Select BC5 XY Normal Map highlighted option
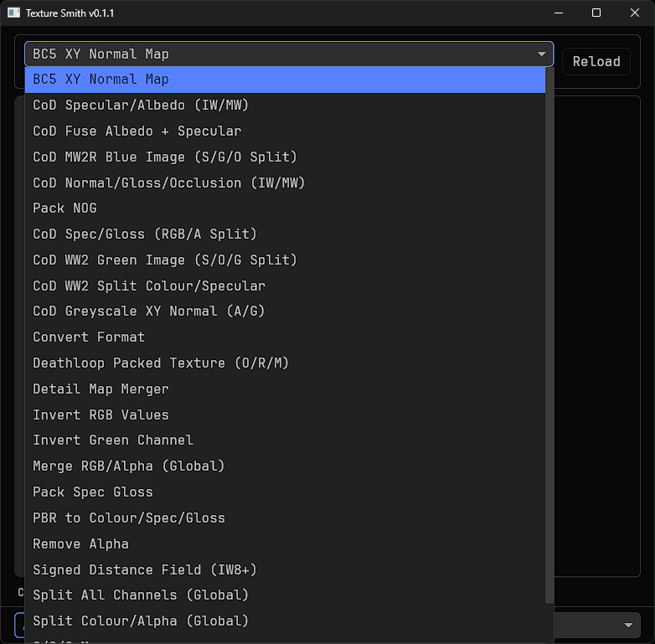The image size is (655, 644). click(x=286, y=80)
